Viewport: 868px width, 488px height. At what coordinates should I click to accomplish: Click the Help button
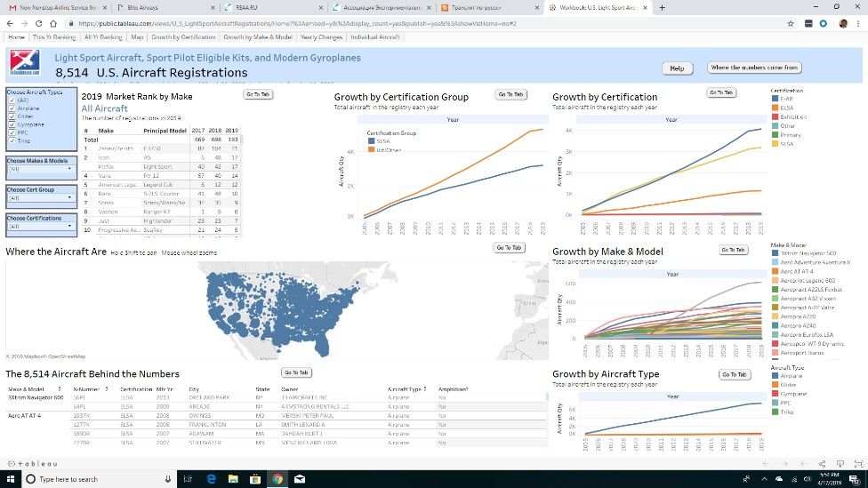(676, 68)
